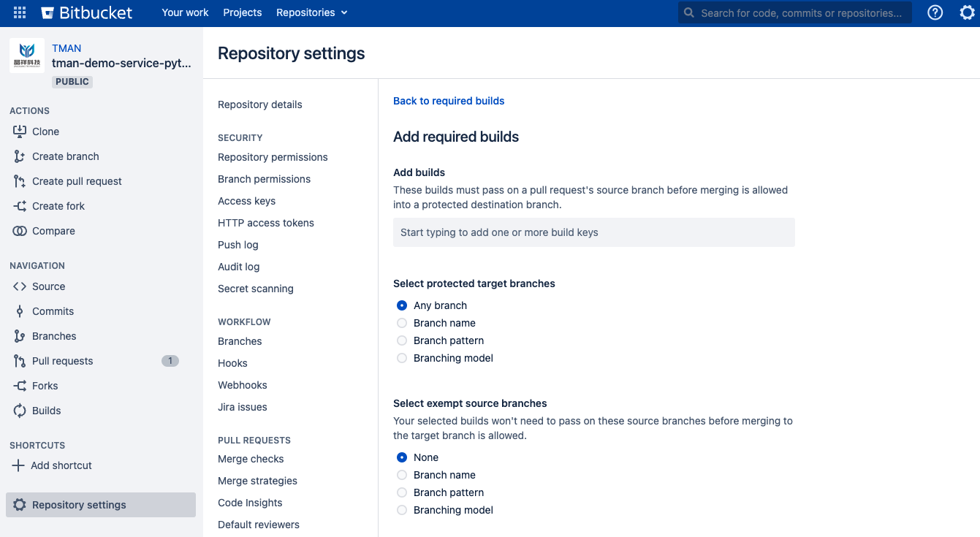Open Merge checks settings
Image resolution: width=980 pixels, height=537 pixels.
pyautogui.click(x=251, y=459)
